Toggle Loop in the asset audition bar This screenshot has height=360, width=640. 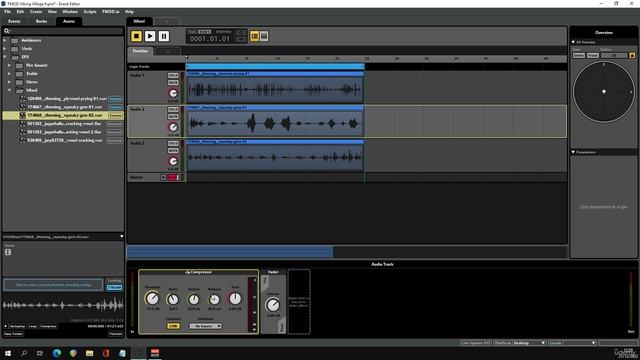pos(32,326)
